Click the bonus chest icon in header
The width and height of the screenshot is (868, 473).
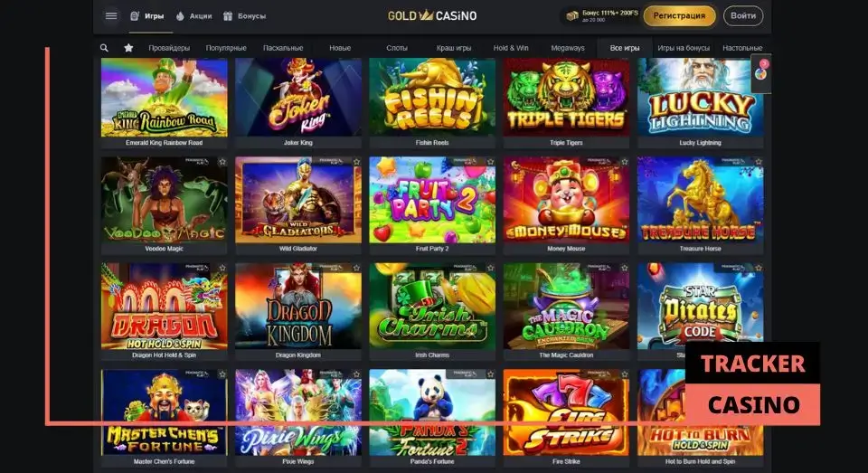point(571,16)
